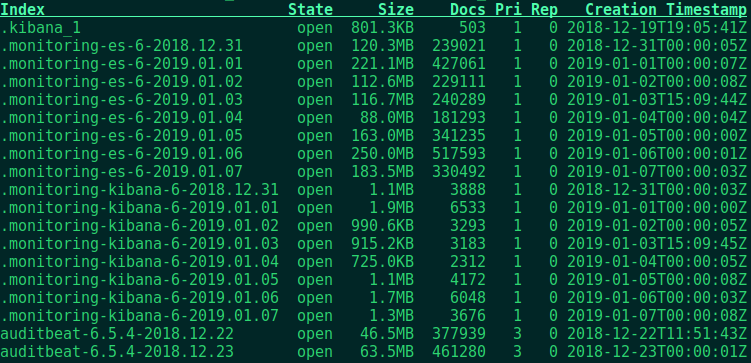
Task: Select index .monitoring-kibana-6-2018.12.31
Action: 140,190
